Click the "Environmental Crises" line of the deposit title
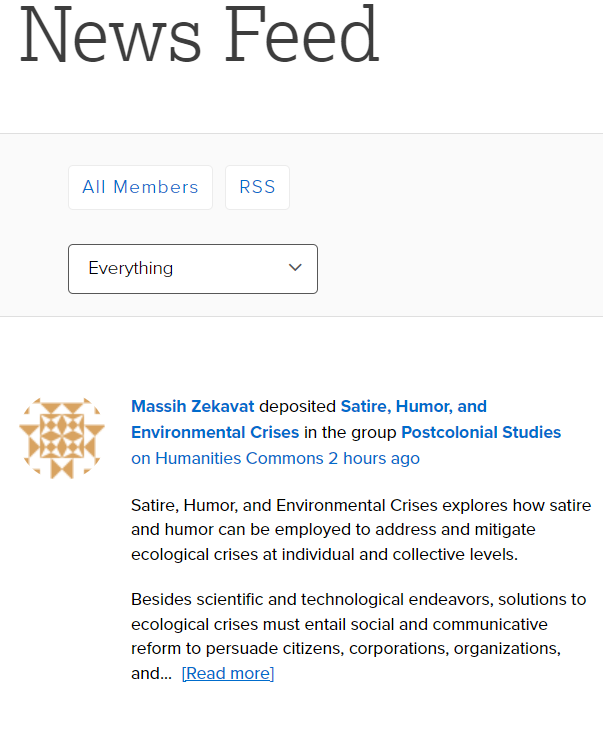Viewport: 603px width, 733px height. point(215,432)
